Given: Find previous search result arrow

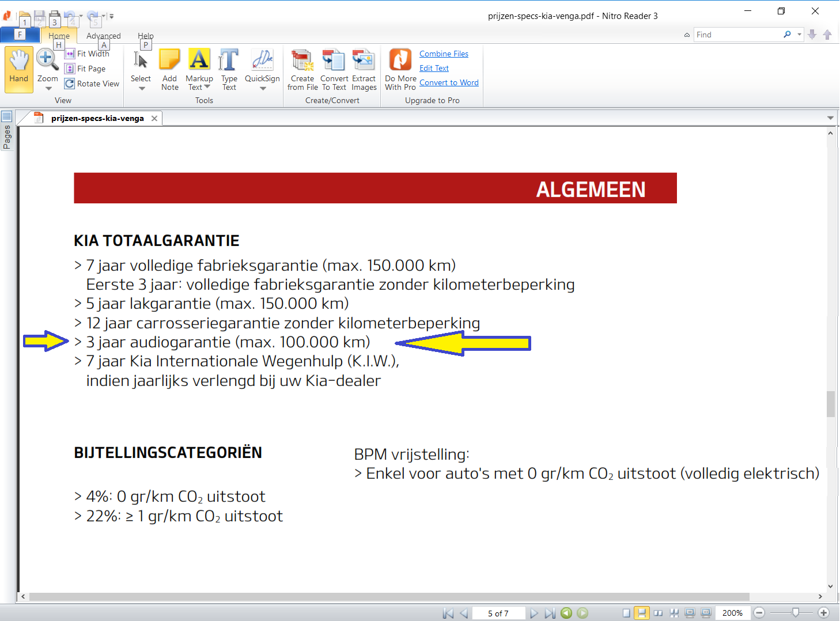Looking at the screenshot, I should click(827, 35).
